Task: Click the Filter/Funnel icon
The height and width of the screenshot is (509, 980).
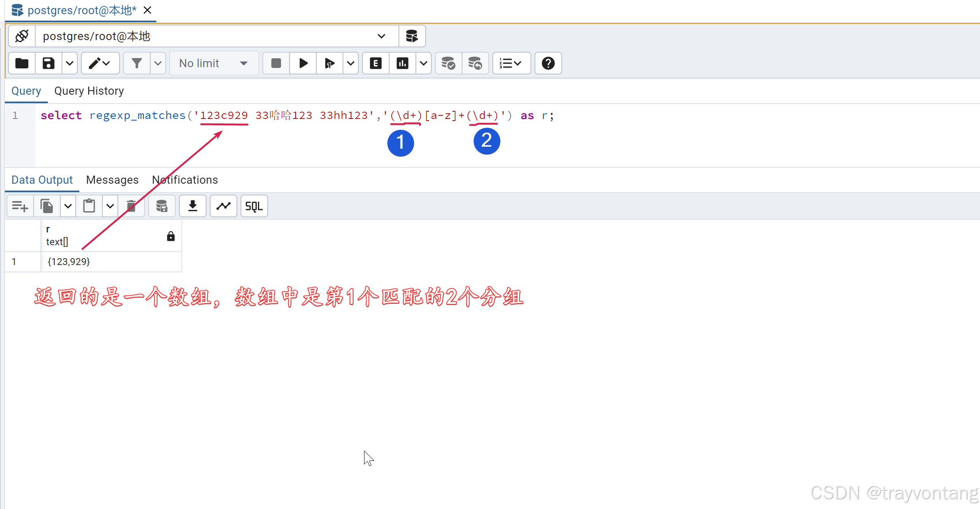Action: tap(136, 63)
